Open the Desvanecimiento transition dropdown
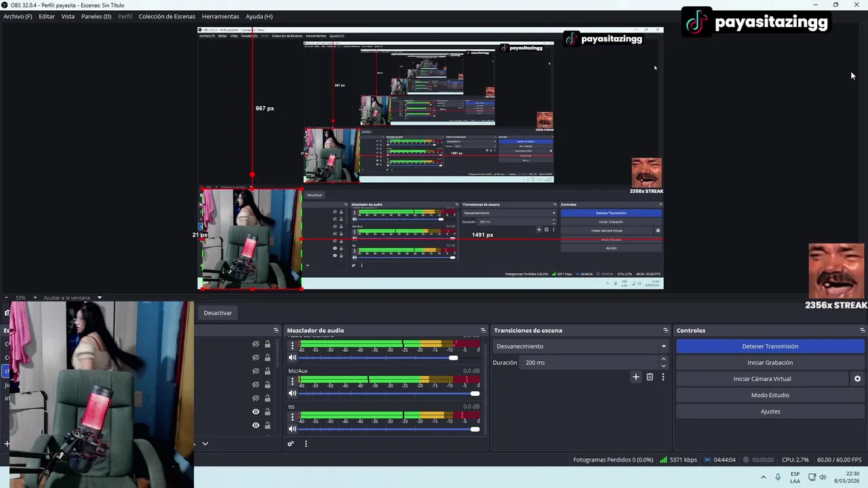This screenshot has width=868, height=488. [x=580, y=346]
